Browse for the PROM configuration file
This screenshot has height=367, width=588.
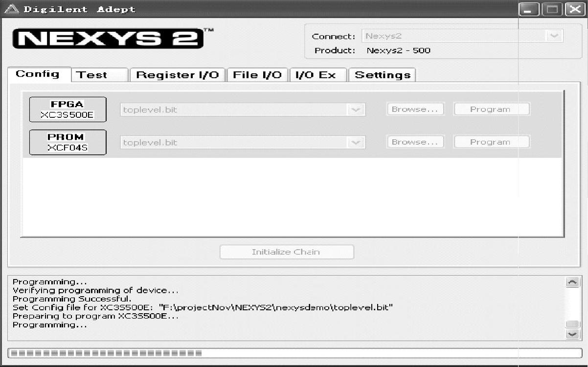tap(415, 142)
